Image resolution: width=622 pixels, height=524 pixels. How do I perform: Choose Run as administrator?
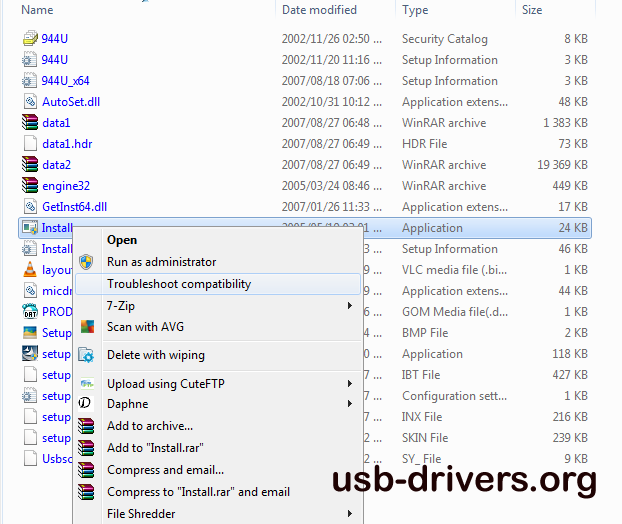point(162,262)
